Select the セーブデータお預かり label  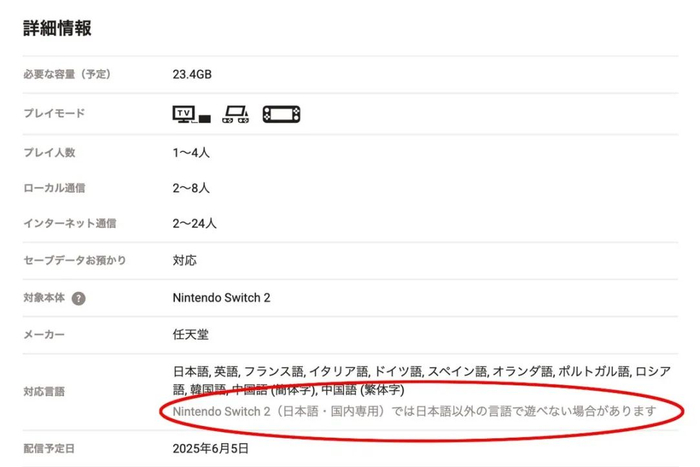[x=75, y=260]
